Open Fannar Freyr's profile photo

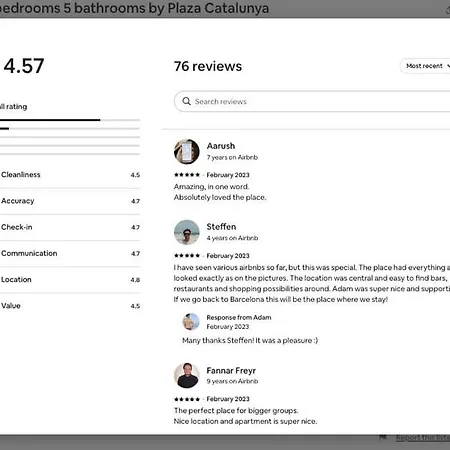click(x=187, y=376)
